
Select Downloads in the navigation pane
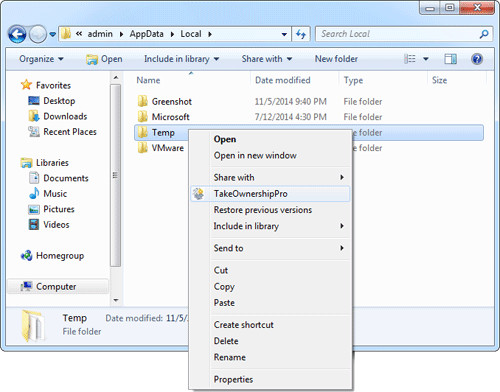click(58, 116)
